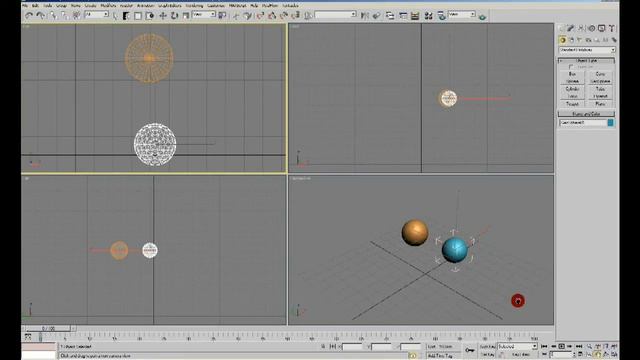This screenshot has height=360, width=640.
Task: Open the Rendering menu
Action: tap(194, 6)
